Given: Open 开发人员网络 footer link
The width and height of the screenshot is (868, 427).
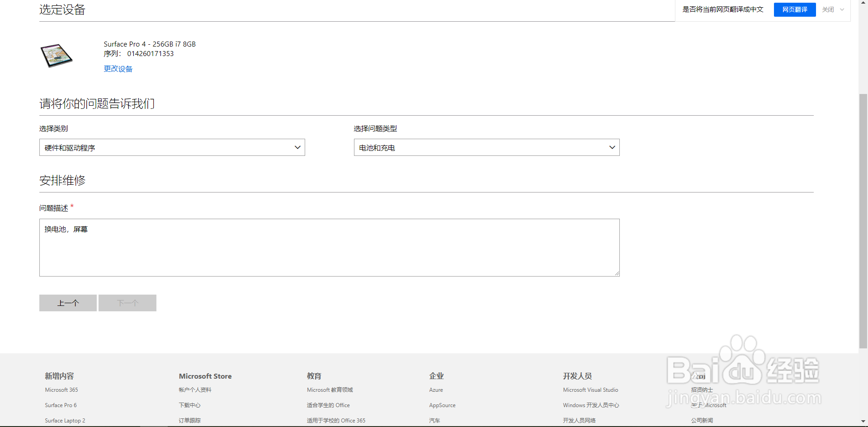Looking at the screenshot, I should [579, 420].
